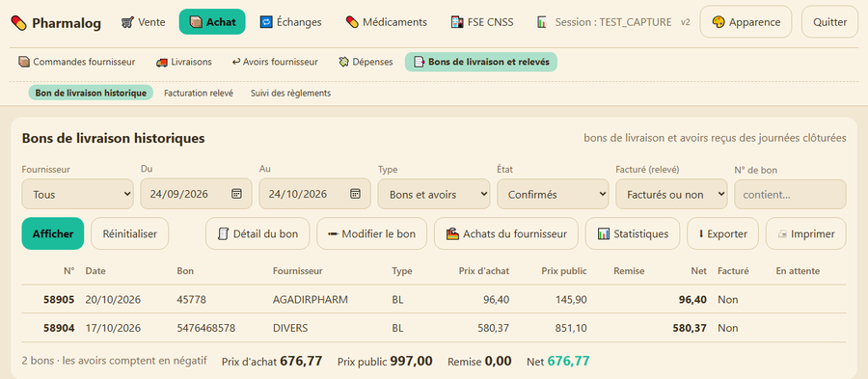Click the download arrow icon in Exporter
This screenshot has height=379, width=868.
click(x=701, y=234)
